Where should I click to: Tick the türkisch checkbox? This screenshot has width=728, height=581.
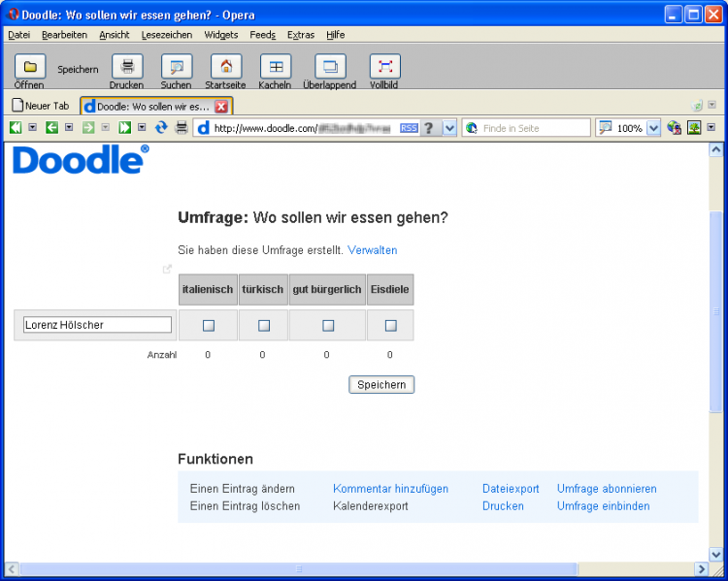pyautogui.click(x=264, y=326)
